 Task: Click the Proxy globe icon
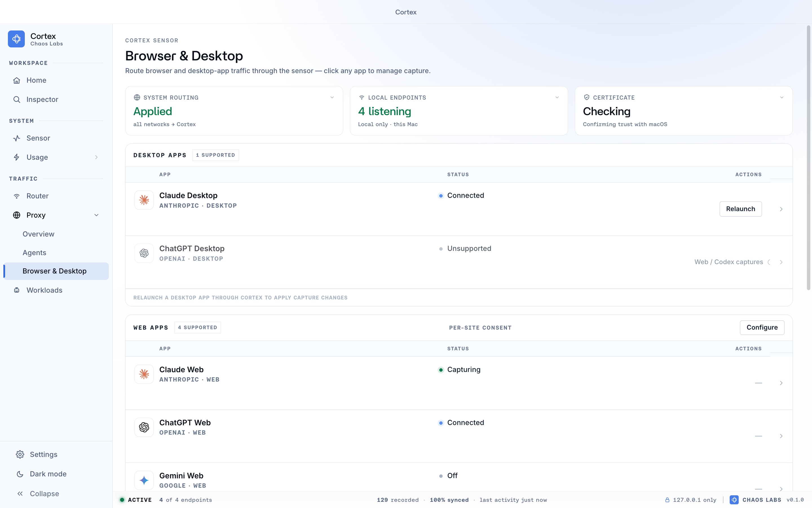pos(16,215)
